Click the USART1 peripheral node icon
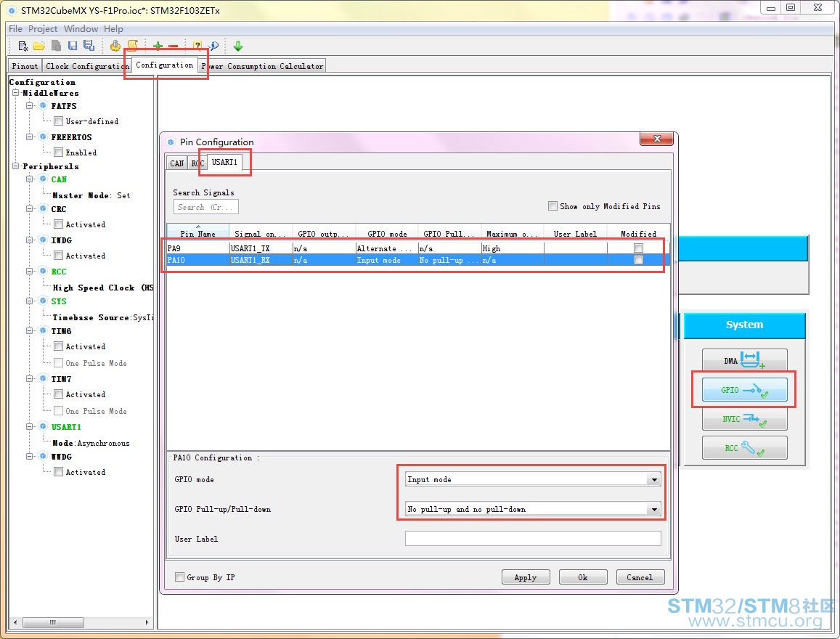The image size is (840, 639). [x=44, y=426]
